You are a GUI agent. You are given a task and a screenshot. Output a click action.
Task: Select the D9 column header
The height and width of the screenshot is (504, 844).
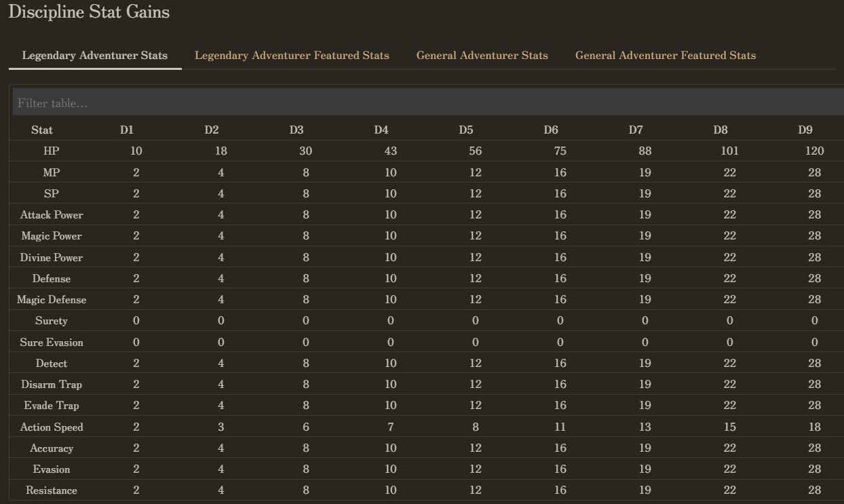point(805,130)
